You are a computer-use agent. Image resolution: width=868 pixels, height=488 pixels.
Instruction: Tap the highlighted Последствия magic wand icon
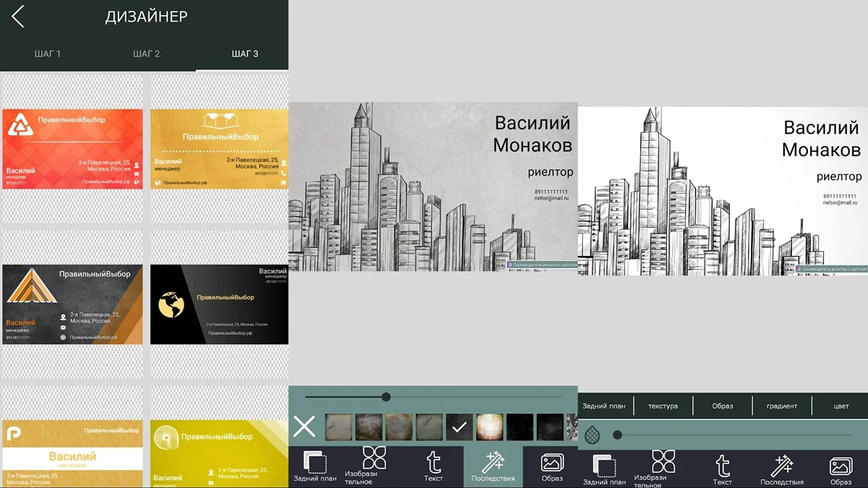tap(493, 466)
